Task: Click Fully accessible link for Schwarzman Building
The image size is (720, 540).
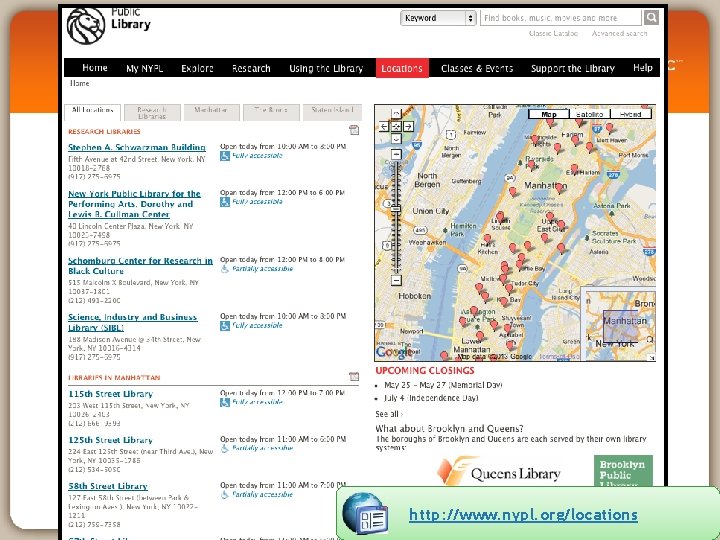Action: pos(257,156)
